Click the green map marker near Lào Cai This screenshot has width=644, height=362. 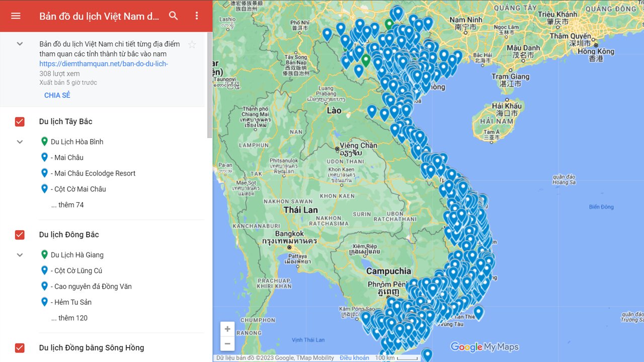click(366, 60)
